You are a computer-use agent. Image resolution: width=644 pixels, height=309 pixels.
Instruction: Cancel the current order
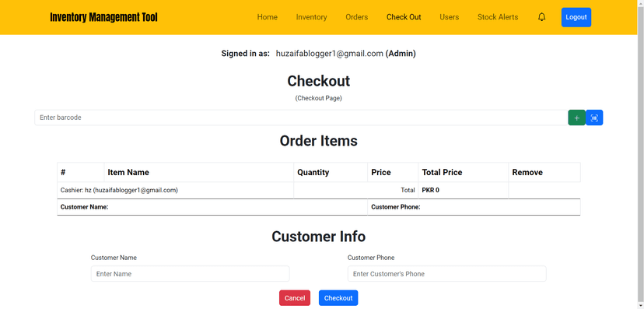click(x=295, y=298)
